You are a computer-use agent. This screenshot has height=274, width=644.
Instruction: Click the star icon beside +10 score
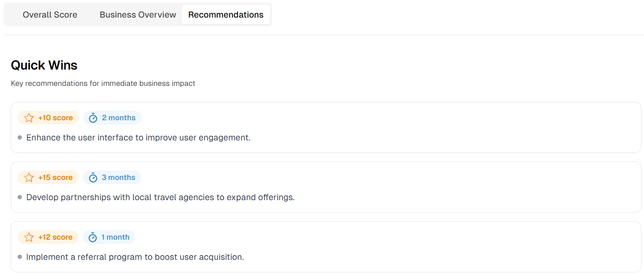29,118
